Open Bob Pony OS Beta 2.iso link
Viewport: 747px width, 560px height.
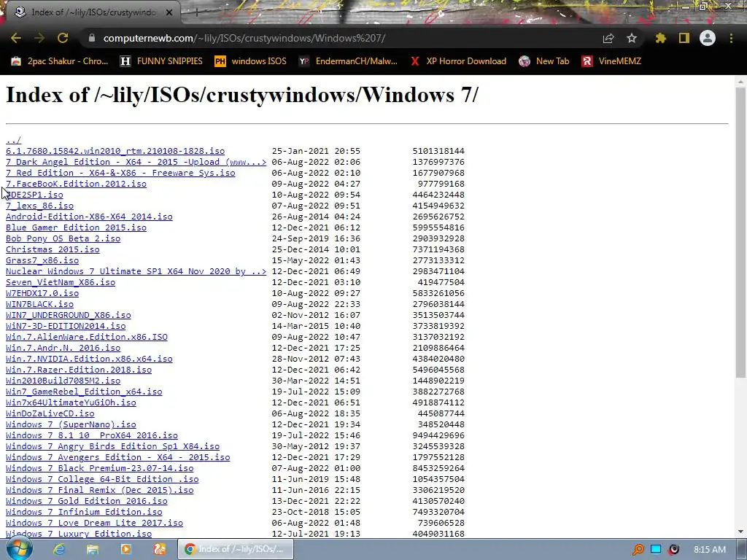[x=63, y=238]
